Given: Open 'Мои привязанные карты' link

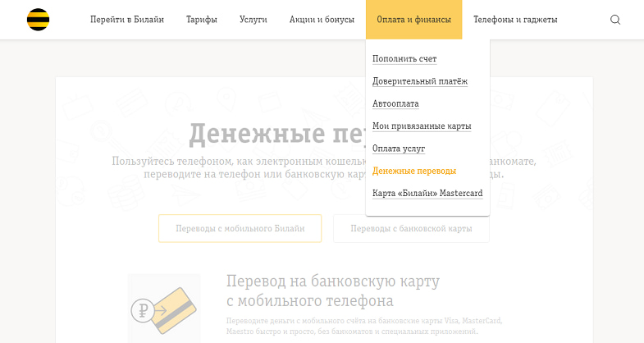Looking at the screenshot, I should pos(422,126).
